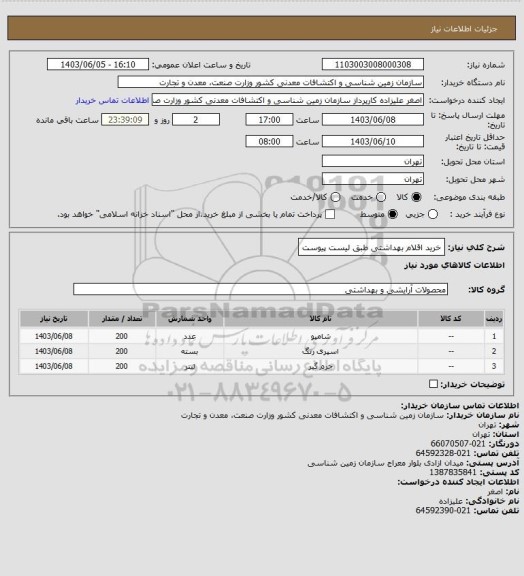Click the delivery city field تهران
This screenshot has width=524, height=576.
[373, 179]
